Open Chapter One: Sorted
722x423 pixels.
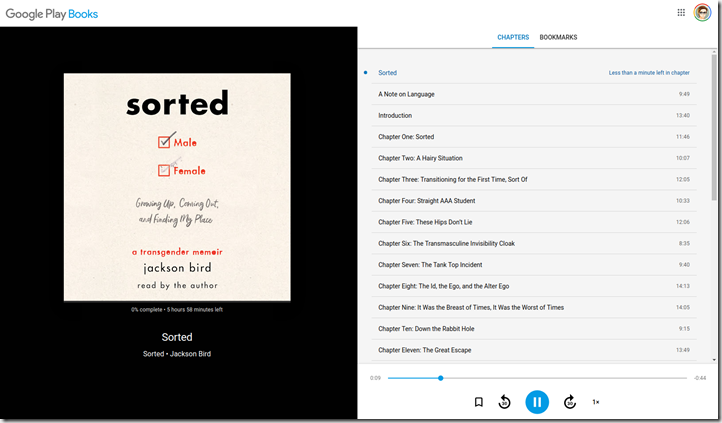[406, 137]
